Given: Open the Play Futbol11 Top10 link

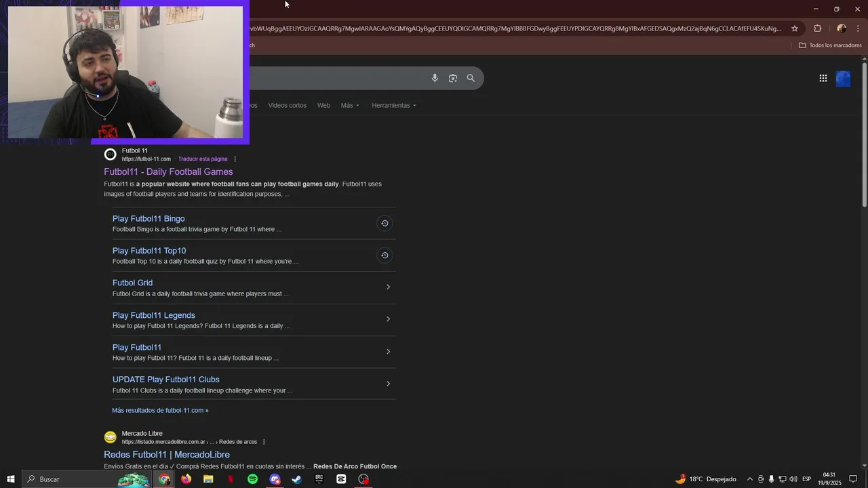Looking at the screenshot, I should 149,251.
